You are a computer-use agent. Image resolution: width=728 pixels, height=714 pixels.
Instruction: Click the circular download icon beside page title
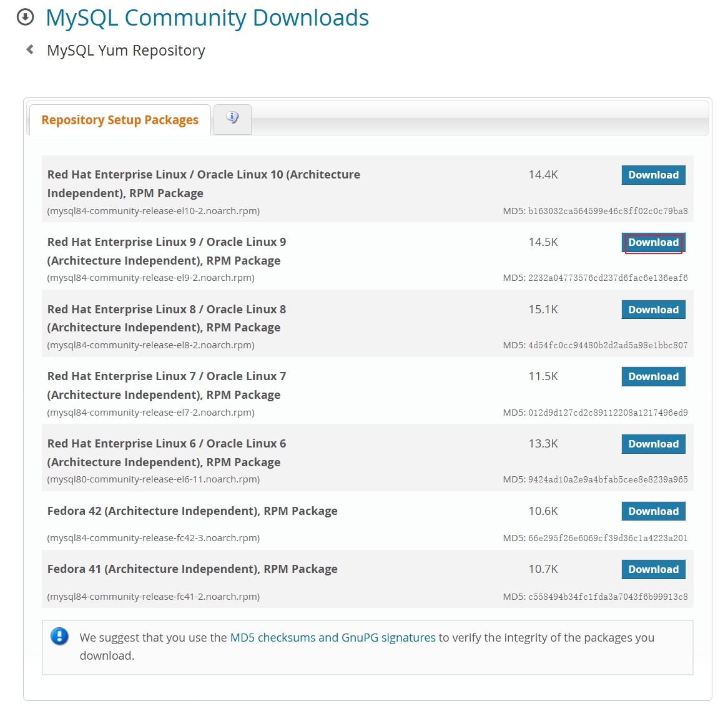click(25, 17)
